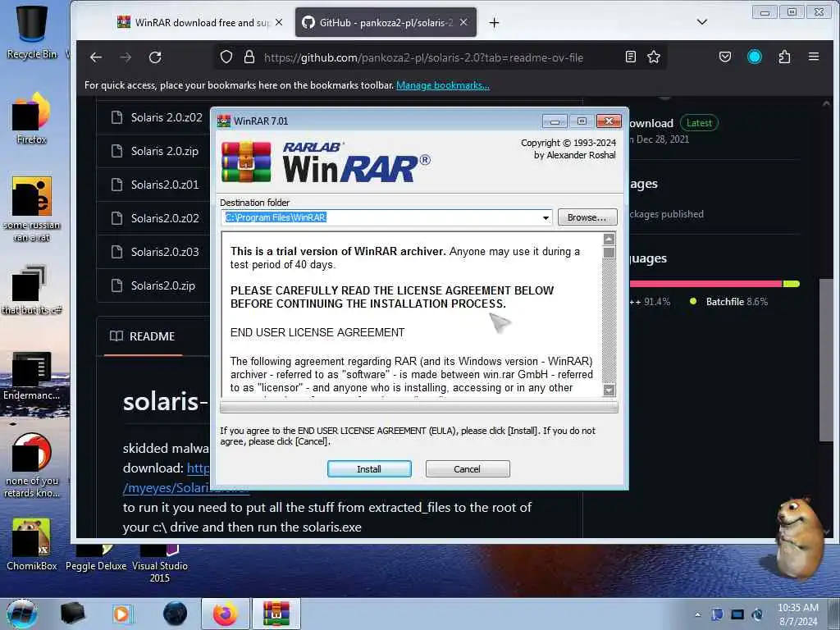Image resolution: width=840 pixels, height=630 pixels.
Task: Click the Firefox page vertical scrollbar
Action: pyautogui.click(x=826, y=359)
